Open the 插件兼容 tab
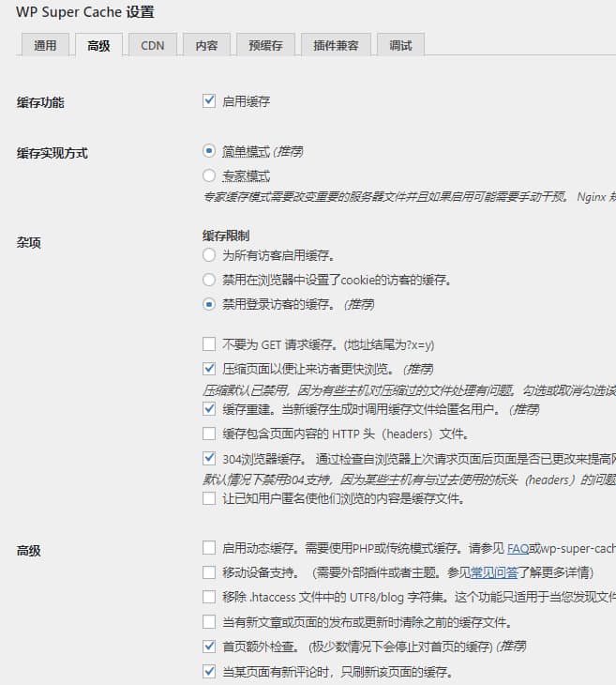Screen dimensions: 616x685 click(336, 45)
